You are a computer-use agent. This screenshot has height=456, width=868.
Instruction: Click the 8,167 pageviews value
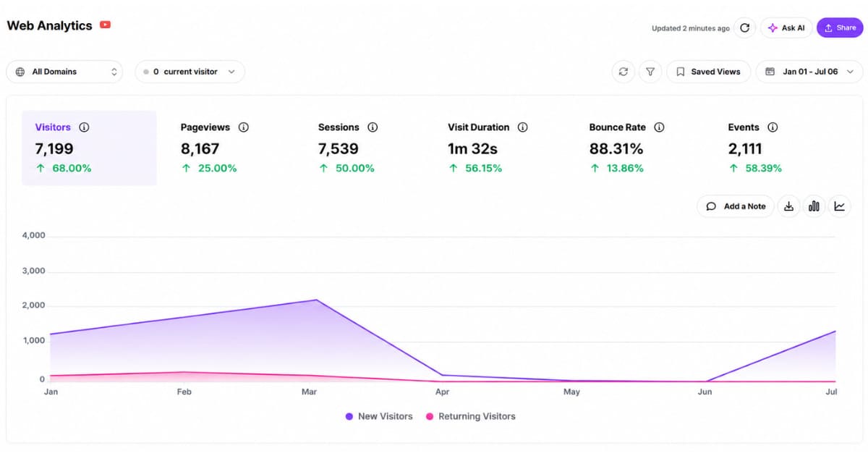click(200, 149)
